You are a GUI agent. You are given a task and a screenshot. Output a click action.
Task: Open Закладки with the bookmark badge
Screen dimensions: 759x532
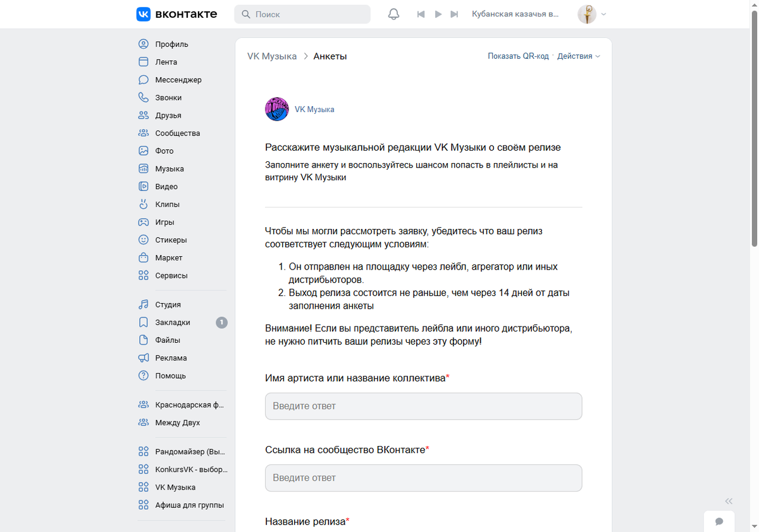(x=171, y=322)
